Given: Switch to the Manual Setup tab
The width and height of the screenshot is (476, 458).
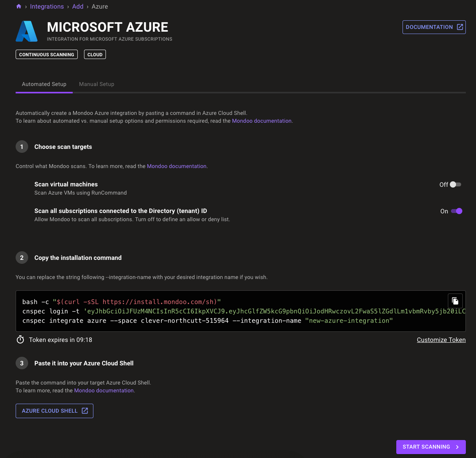Looking at the screenshot, I should (97, 84).
